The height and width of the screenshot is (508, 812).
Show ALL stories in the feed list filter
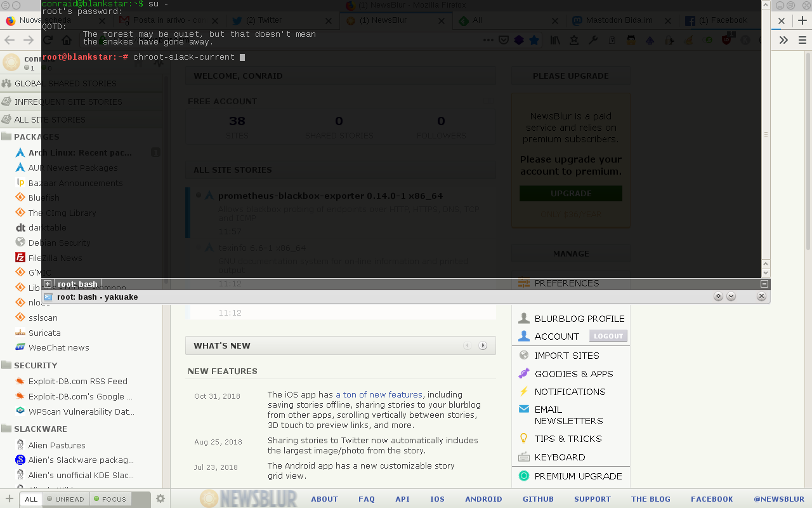pyautogui.click(x=31, y=499)
